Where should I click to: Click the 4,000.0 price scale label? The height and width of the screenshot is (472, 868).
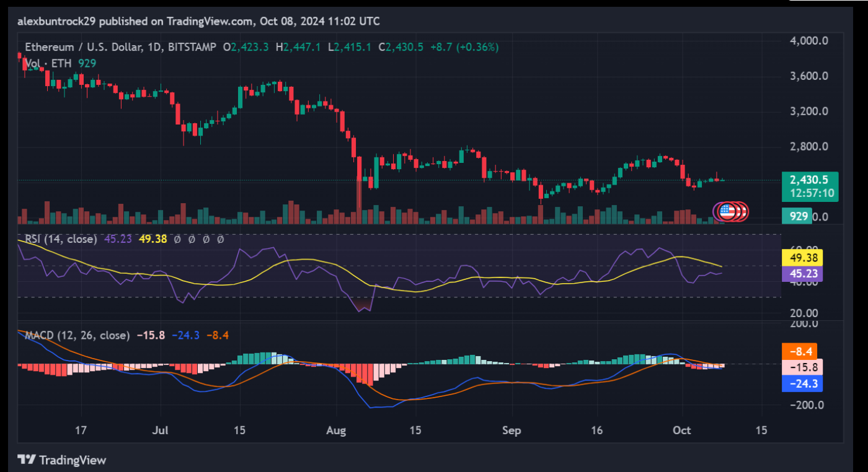808,41
